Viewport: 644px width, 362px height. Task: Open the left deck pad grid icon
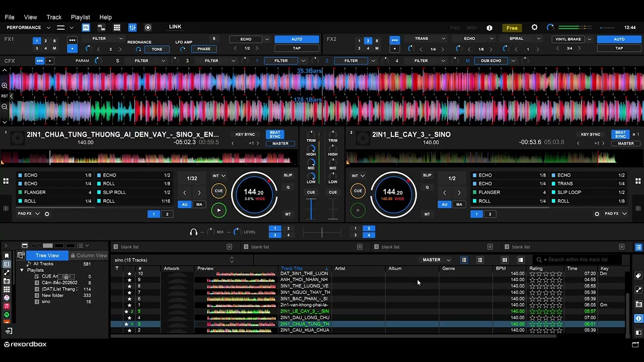(x=6, y=181)
